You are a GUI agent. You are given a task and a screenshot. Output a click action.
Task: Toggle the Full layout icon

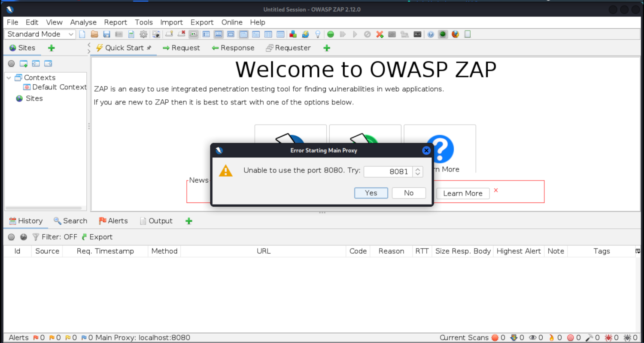tap(231, 34)
